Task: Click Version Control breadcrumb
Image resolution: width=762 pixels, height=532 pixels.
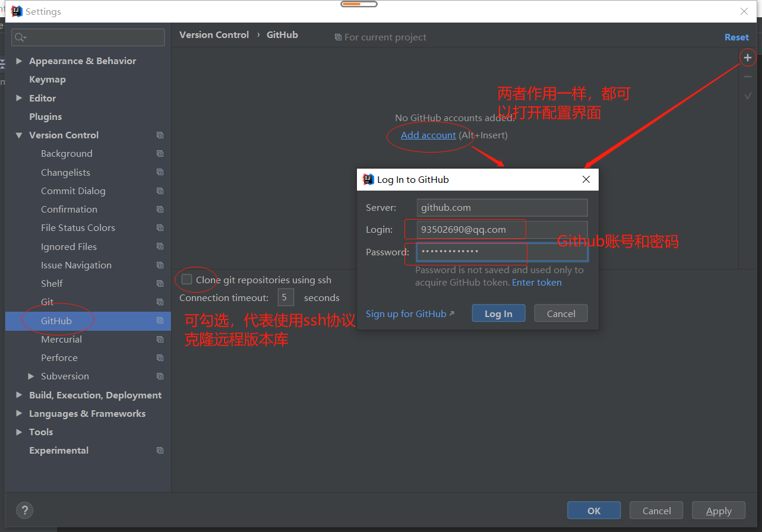Action: pos(214,34)
